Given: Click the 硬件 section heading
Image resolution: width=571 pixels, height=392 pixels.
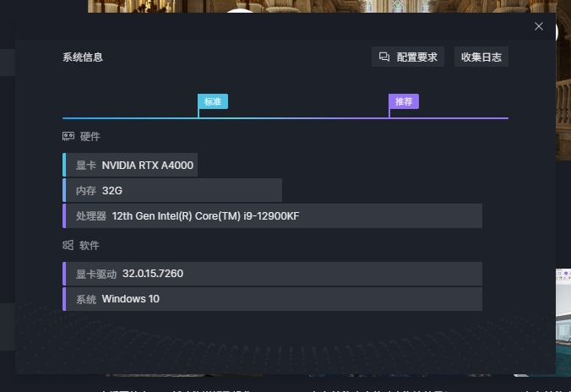Looking at the screenshot, I should (90, 136).
